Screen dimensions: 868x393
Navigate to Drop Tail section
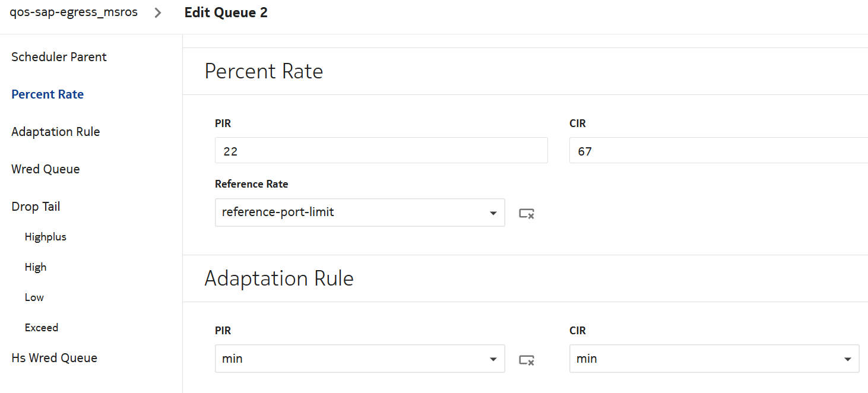tap(36, 207)
